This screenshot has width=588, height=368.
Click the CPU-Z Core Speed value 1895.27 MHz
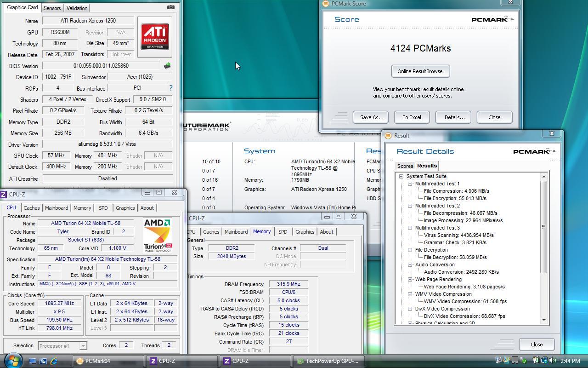60,304
